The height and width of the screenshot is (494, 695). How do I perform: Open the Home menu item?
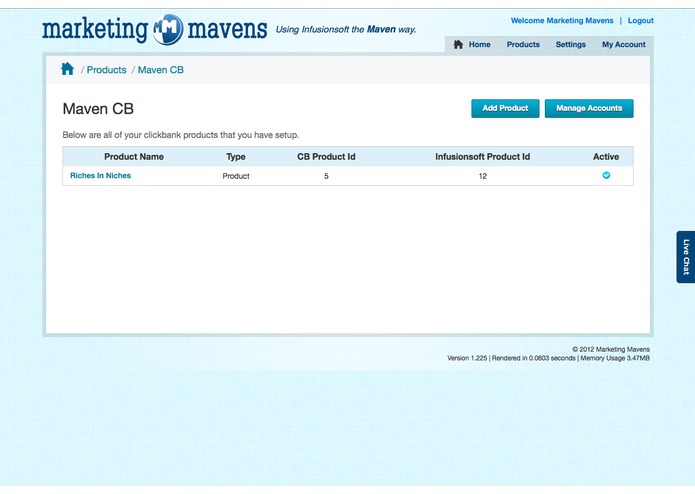coord(480,44)
